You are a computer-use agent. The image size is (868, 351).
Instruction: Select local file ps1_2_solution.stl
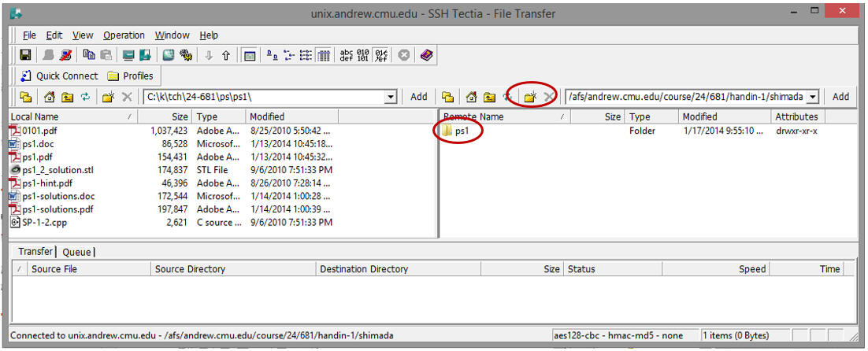51,170
